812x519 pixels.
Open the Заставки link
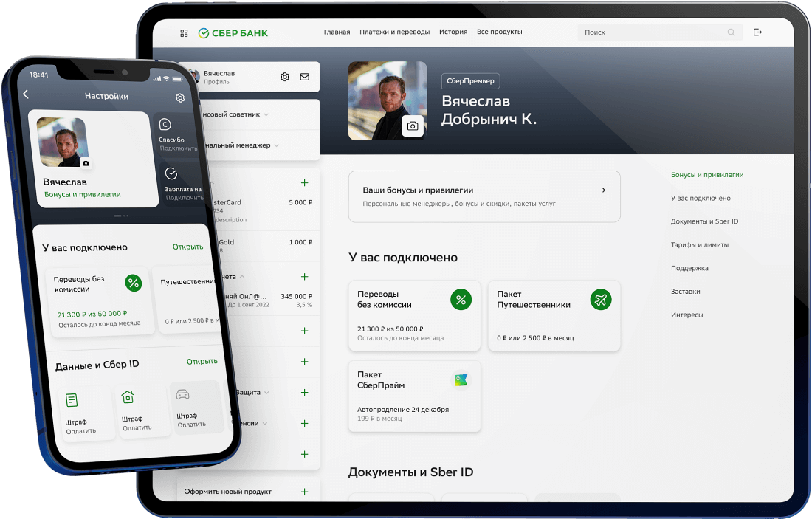(x=685, y=292)
